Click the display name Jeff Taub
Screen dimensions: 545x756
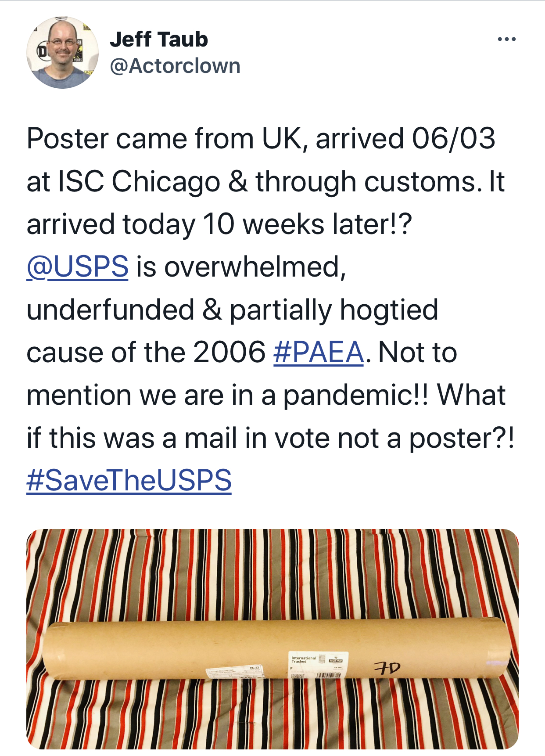(158, 40)
